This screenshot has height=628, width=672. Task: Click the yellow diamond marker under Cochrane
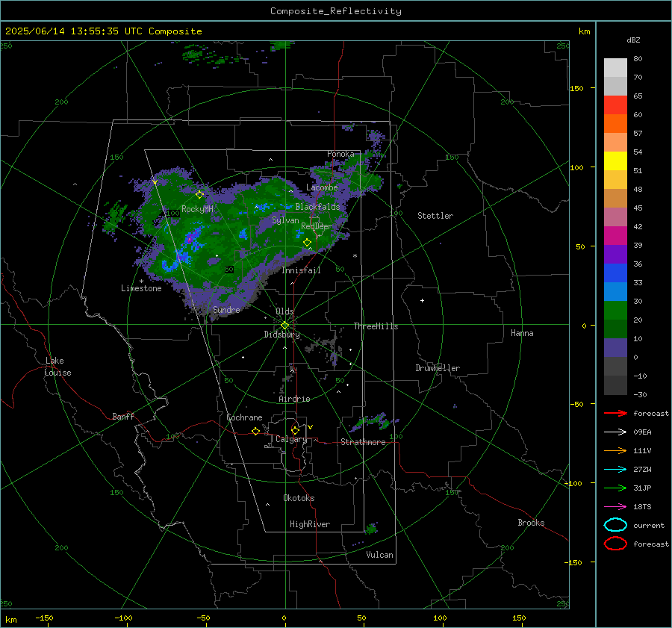[255, 431]
